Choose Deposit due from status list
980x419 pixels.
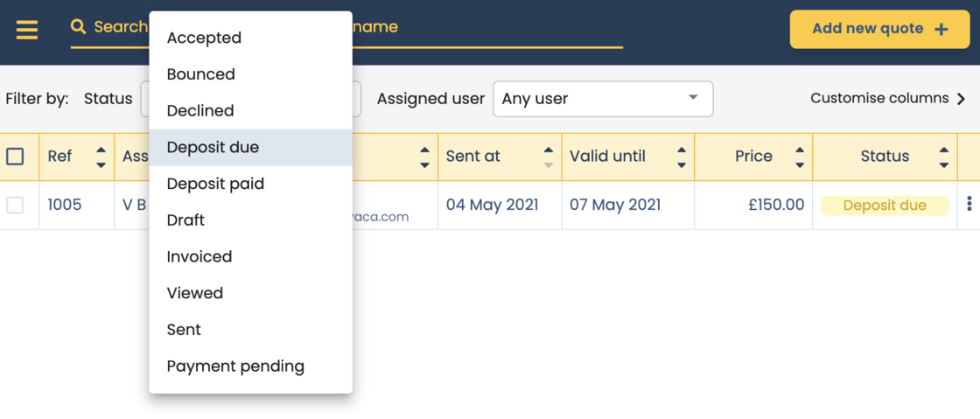(213, 147)
